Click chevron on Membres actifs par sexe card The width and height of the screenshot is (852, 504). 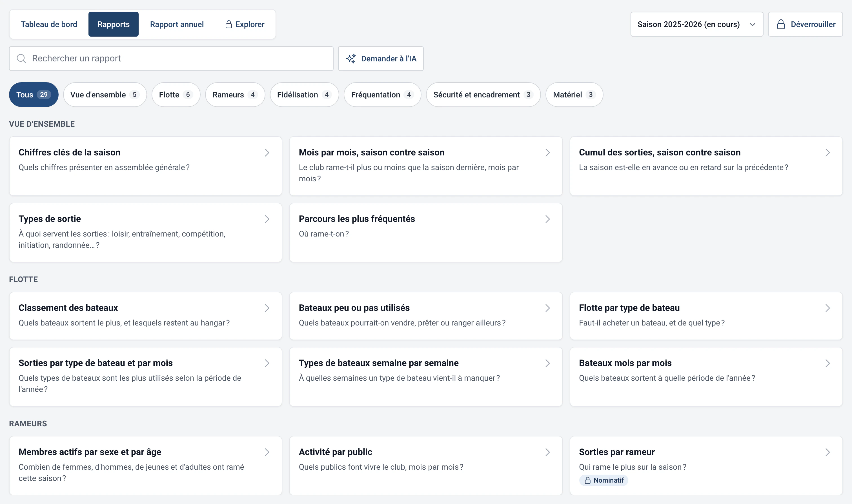267,452
